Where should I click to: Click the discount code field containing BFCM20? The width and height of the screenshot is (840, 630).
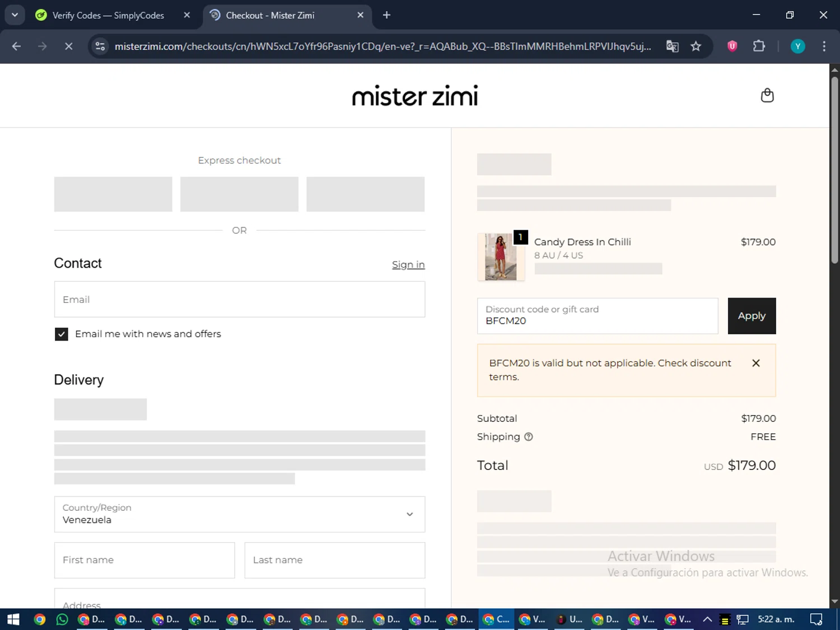(598, 316)
